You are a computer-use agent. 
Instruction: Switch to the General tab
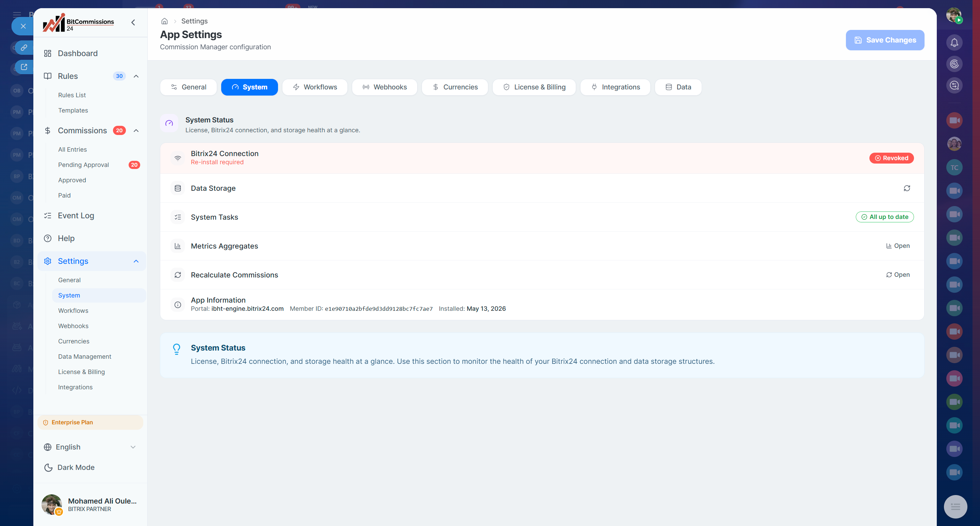[188, 87]
